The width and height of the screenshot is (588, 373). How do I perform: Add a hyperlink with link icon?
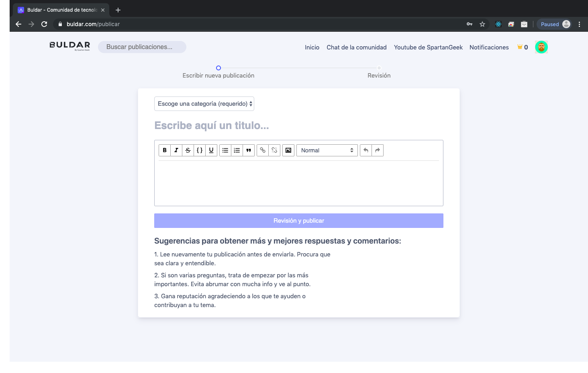[x=263, y=150]
